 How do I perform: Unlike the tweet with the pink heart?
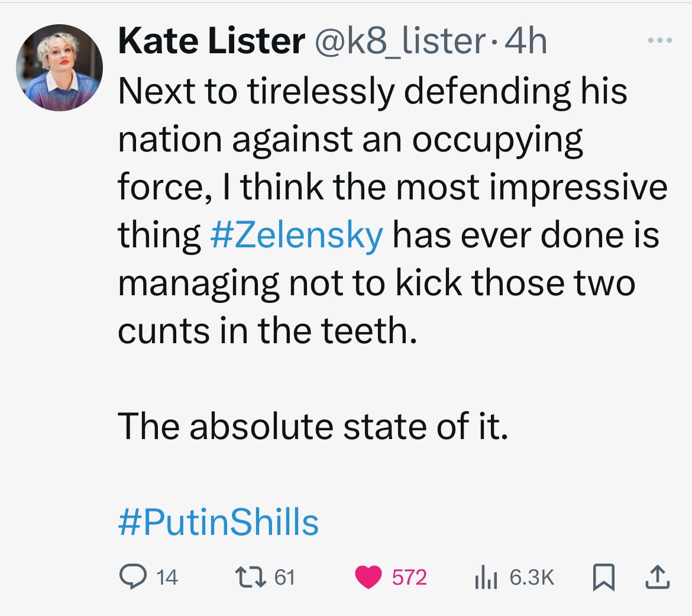pos(368,578)
